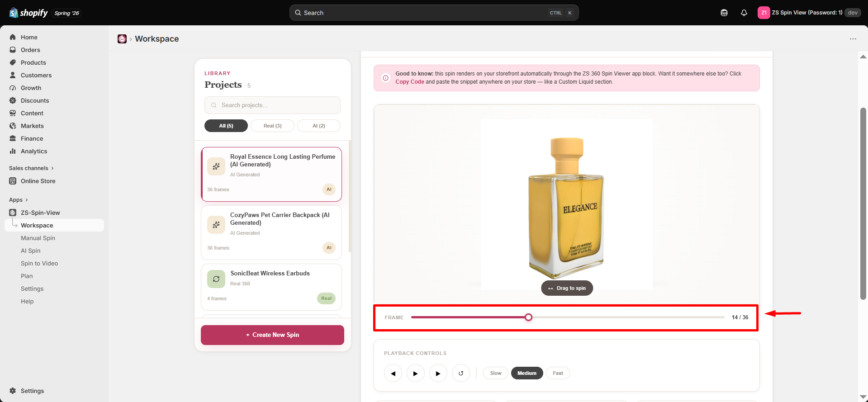The height and width of the screenshot is (402, 868).
Task: Click Create New Spin button
Action: point(272,335)
